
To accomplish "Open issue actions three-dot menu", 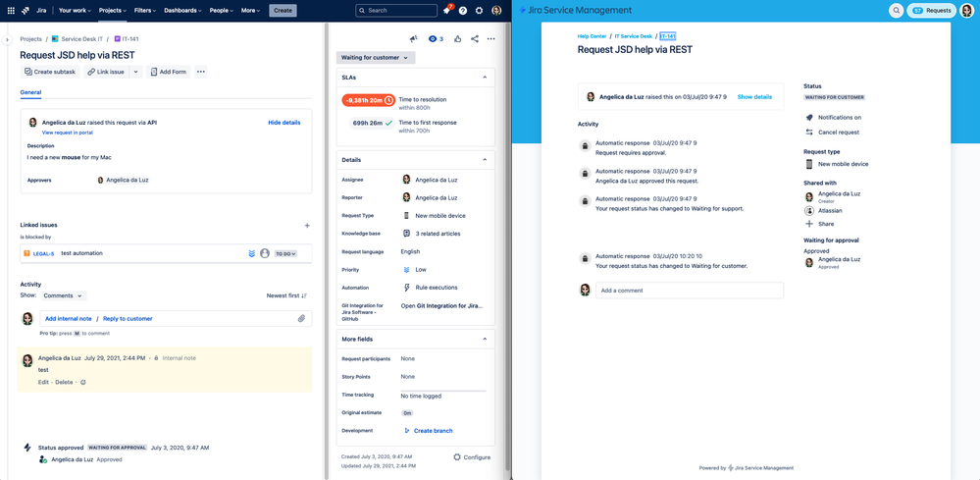I will [491, 38].
